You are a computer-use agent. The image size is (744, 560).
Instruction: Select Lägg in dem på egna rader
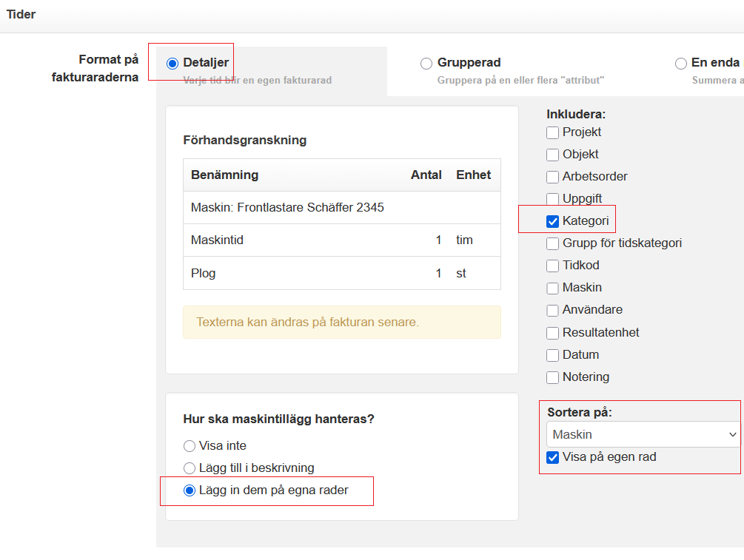[190, 490]
